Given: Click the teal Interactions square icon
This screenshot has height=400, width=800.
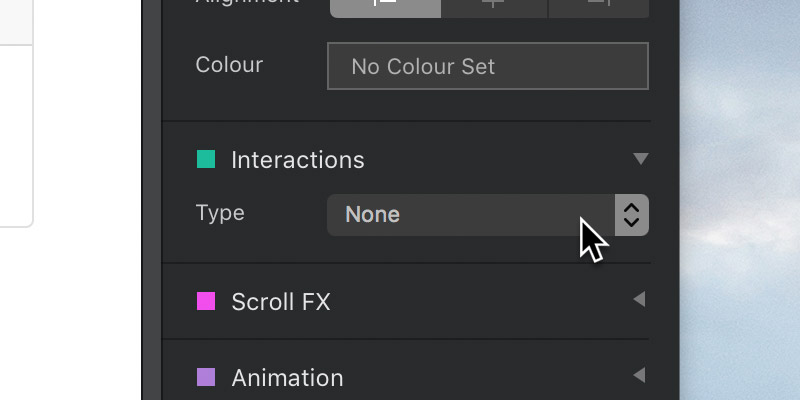Looking at the screenshot, I should (206, 159).
